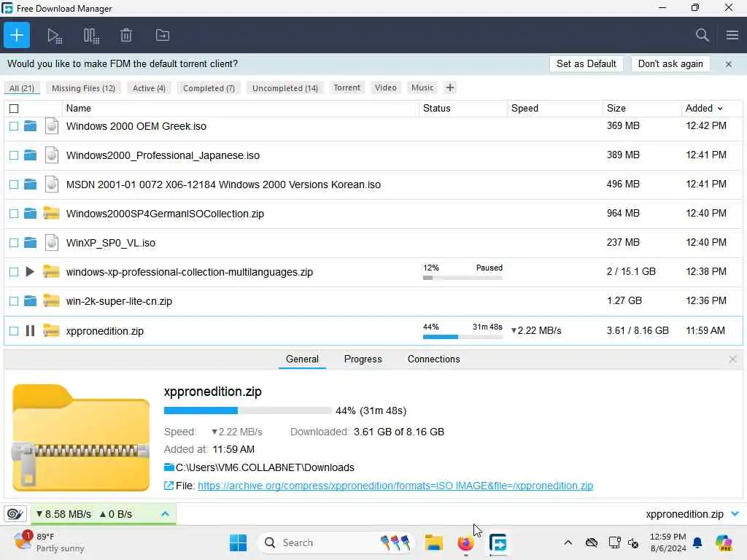Open the hamburger main menu

(732, 35)
